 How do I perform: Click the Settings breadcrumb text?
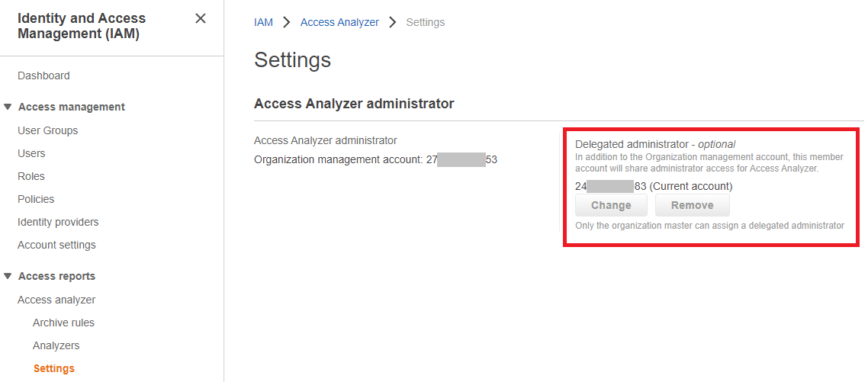425,22
